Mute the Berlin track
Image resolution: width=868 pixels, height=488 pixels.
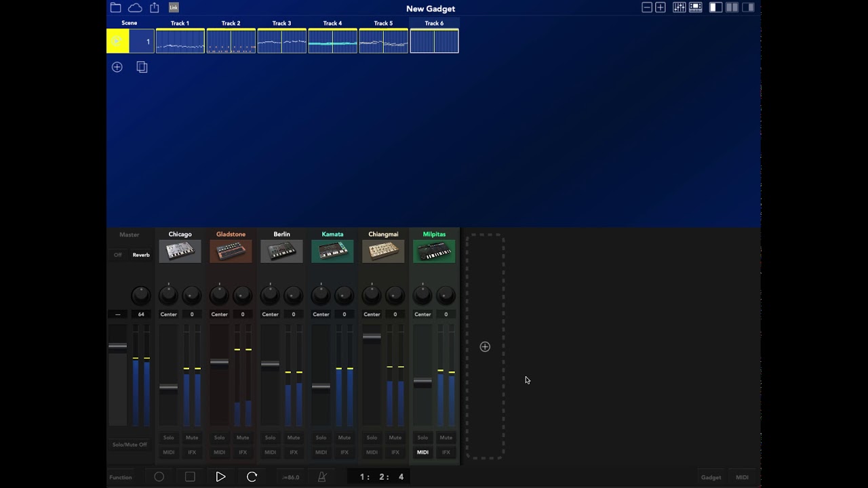pyautogui.click(x=294, y=438)
